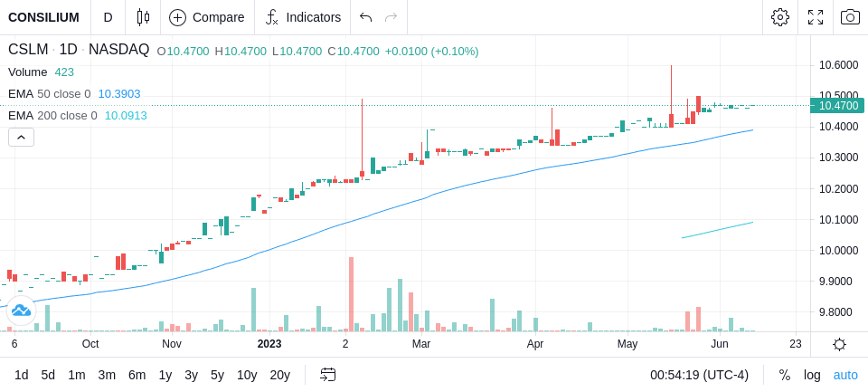Click the 2023 label on time axis
868x392 pixels.
click(269, 344)
